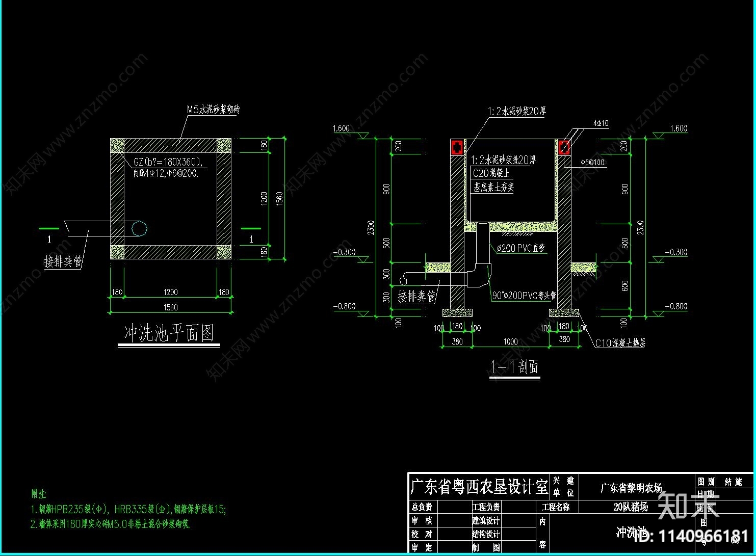Click the '总负责' title block cell

(422, 507)
